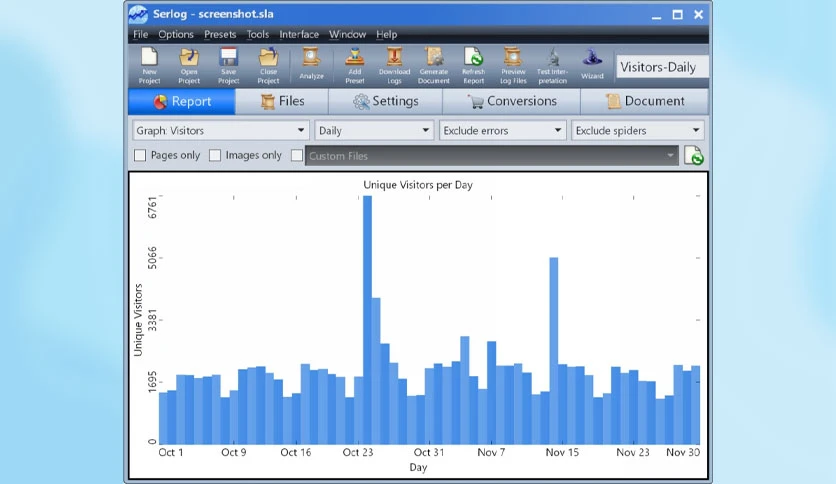Click the tallest bar near Oct 23

click(367, 320)
